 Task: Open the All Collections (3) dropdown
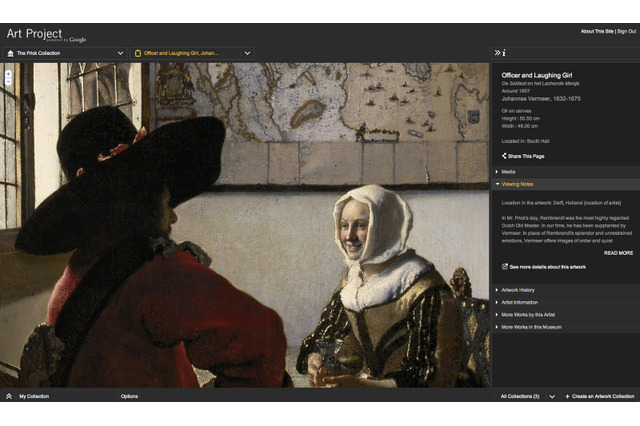[551, 396]
